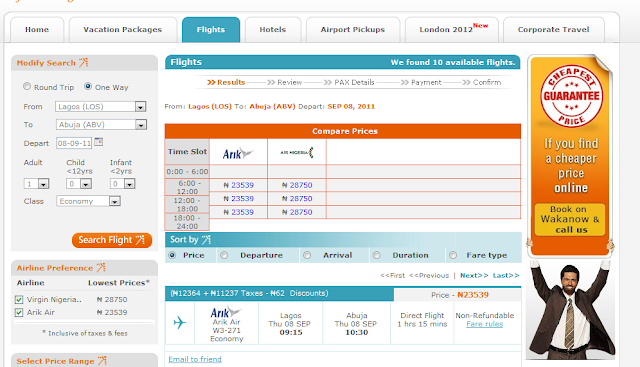Click the Air Nigeria logo in Compare Prices
The image size is (640, 367).
297,152
